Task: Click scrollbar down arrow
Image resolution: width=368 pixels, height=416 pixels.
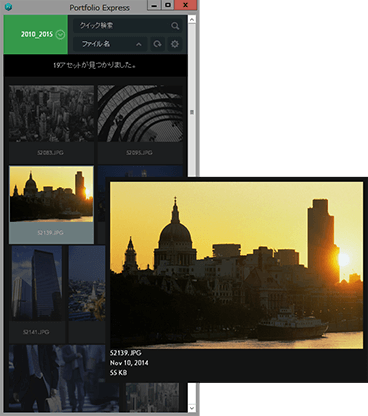Action: (192, 408)
